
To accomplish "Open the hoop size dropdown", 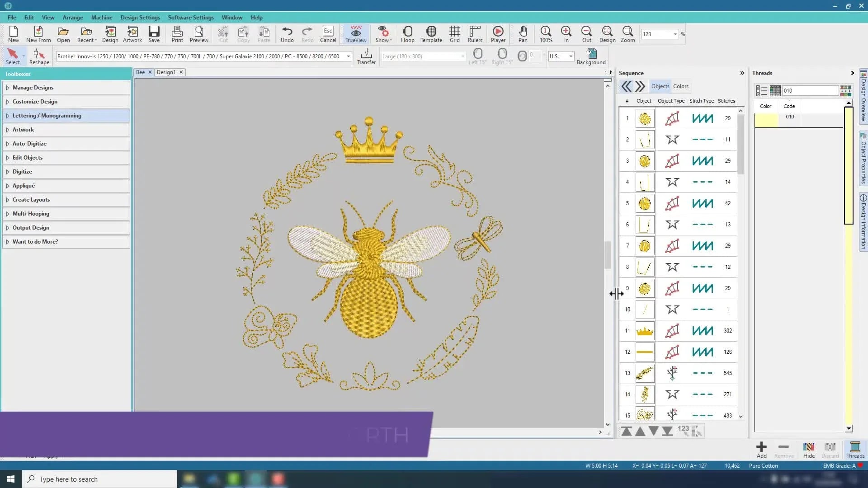I will point(462,56).
